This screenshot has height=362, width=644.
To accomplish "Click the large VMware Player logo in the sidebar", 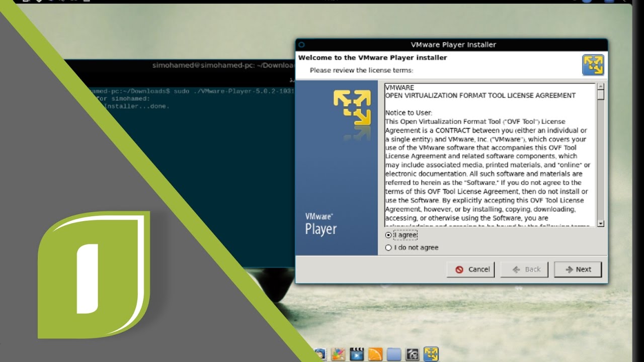I will coord(352,107).
